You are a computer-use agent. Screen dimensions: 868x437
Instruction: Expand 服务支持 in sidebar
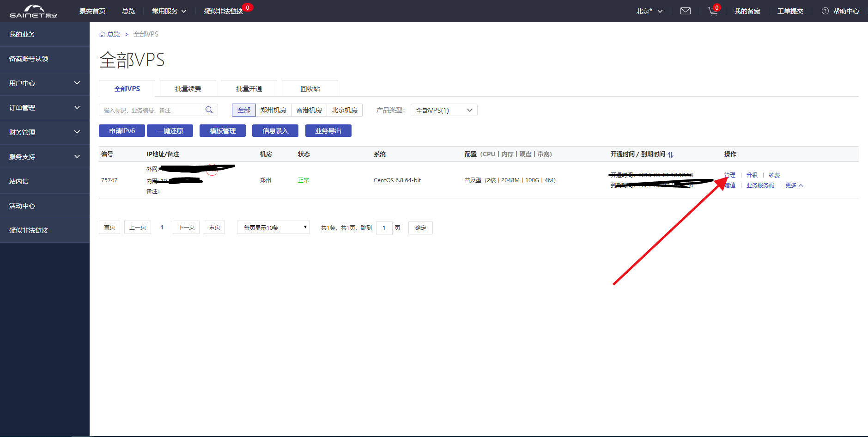point(45,157)
